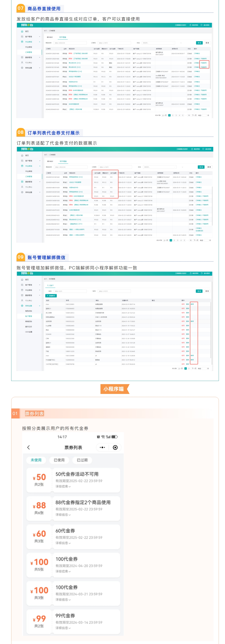The height and width of the screenshot is (644, 225).
Task: Click 客户管理 icon in section 08 sidebar
Action: [22, 161]
